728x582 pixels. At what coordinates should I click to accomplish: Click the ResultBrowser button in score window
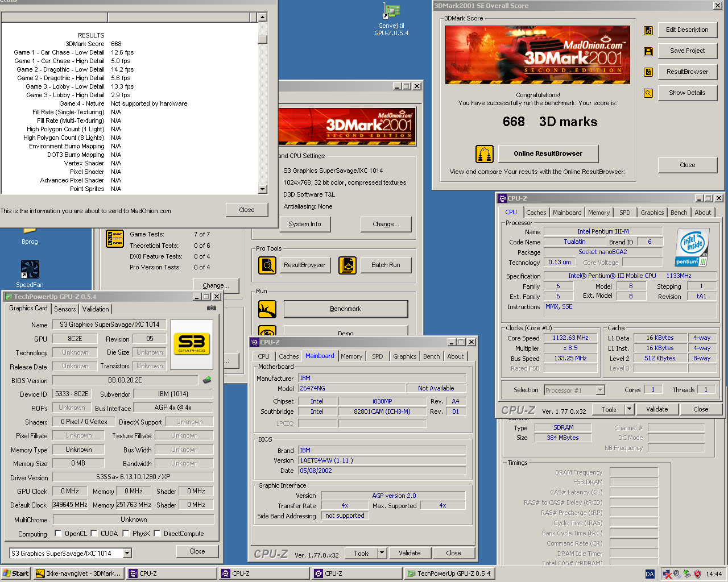pos(687,72)
